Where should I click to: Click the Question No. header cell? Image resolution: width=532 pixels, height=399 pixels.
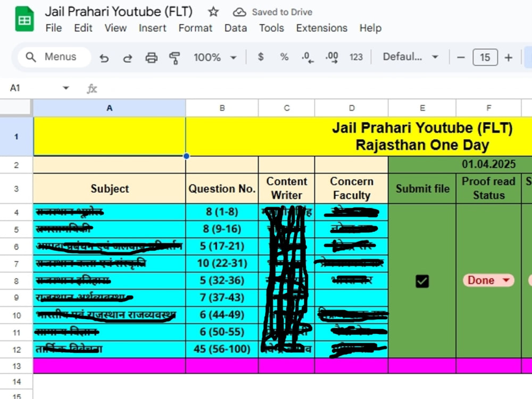click(222, 189)
